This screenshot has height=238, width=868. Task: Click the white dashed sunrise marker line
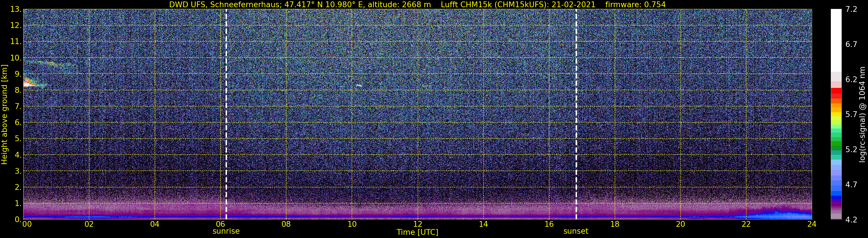point(226,114)
